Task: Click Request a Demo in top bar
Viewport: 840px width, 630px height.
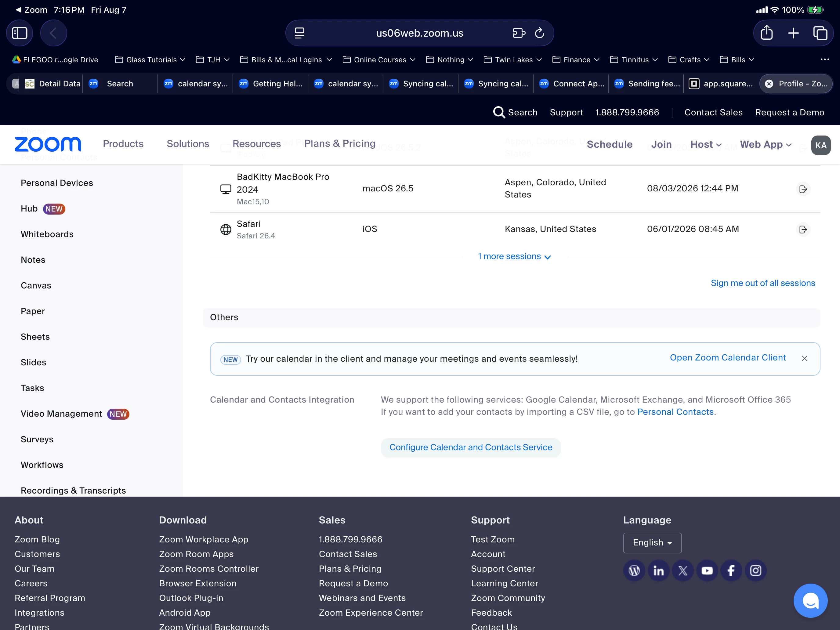Action: (x=790, y=112)
